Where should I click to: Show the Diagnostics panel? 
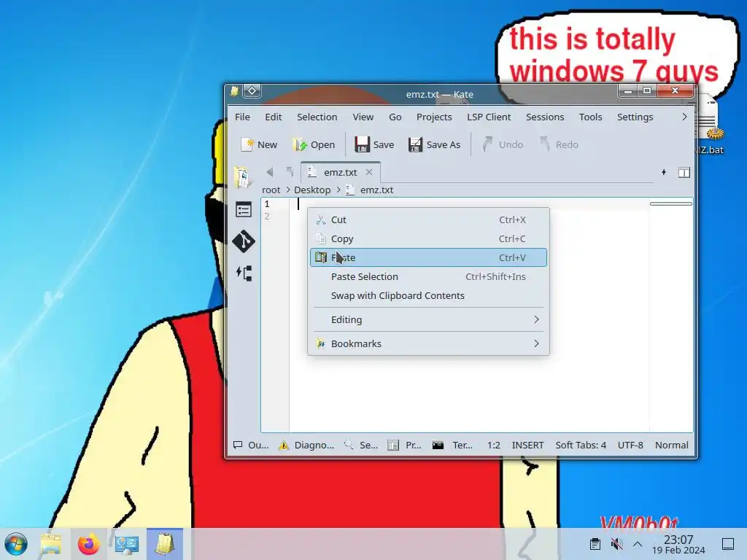click(306, 445)
